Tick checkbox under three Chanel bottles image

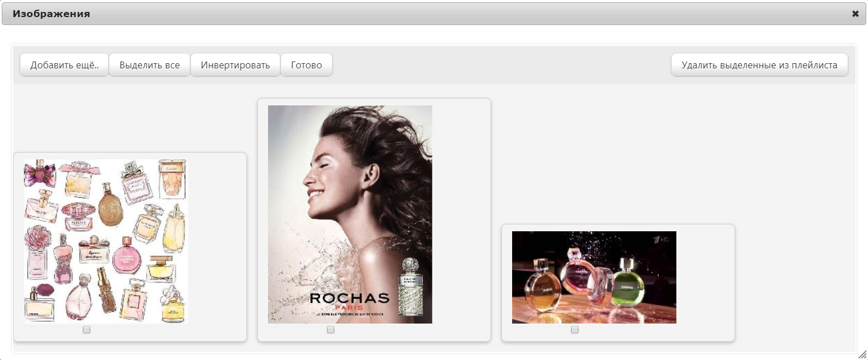click(575, 330)
